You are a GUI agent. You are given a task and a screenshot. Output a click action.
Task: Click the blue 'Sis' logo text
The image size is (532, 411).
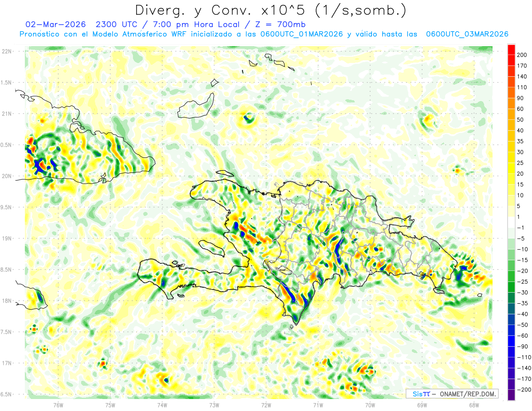click(418, 394)
